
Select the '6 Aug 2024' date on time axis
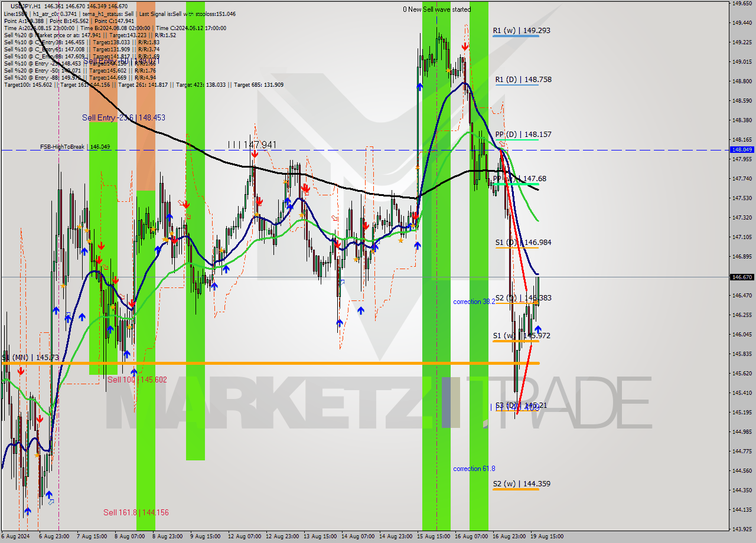pyautogui.click(x=14, y=537)
